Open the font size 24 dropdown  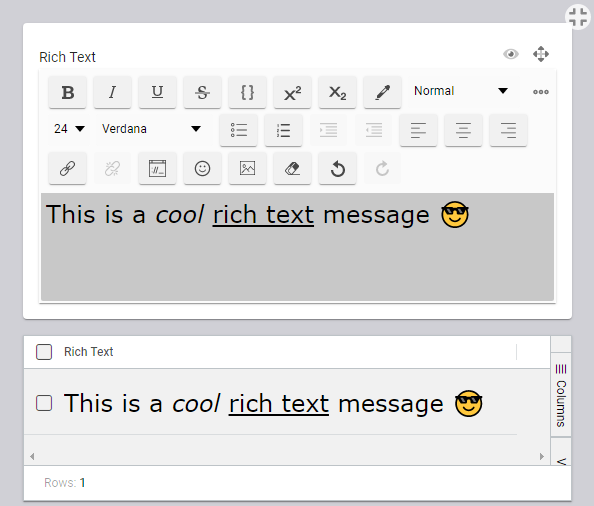pyautogui.click(x=69, y=129)
